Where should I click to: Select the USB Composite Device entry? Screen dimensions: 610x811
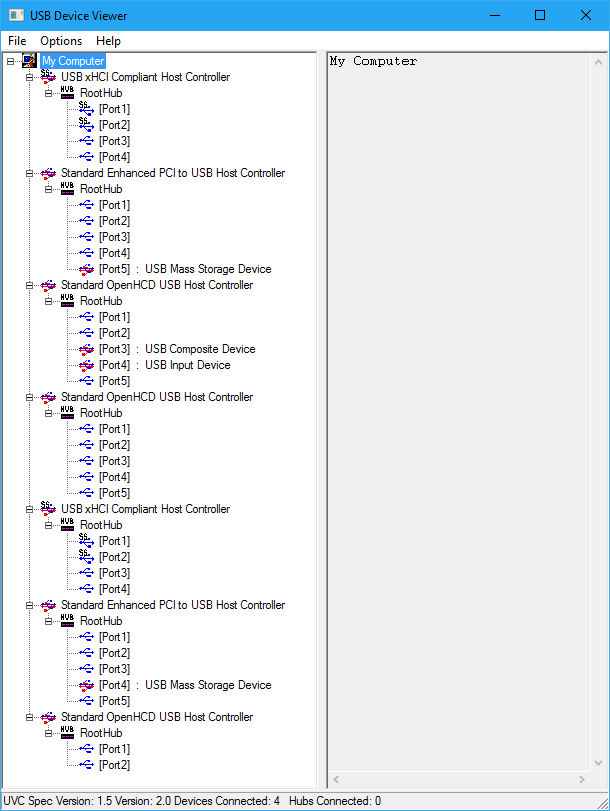(200, 349)
